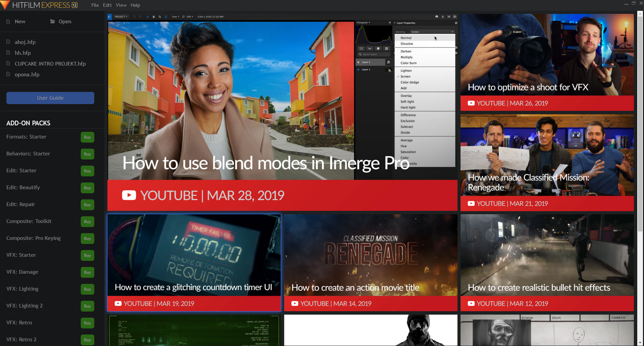
Task: Click the file icon beside ahoj.hfp
Action: (x=8, y=42)
